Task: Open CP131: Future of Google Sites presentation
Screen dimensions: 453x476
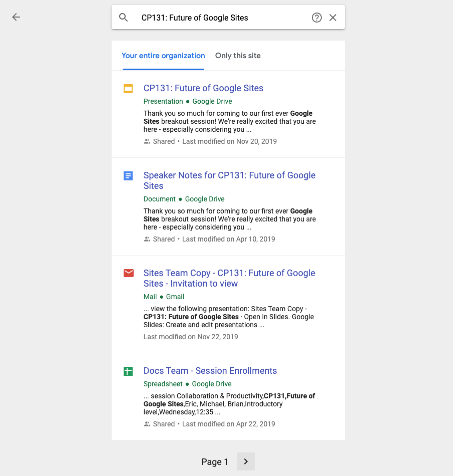Action: click(203, 88)
